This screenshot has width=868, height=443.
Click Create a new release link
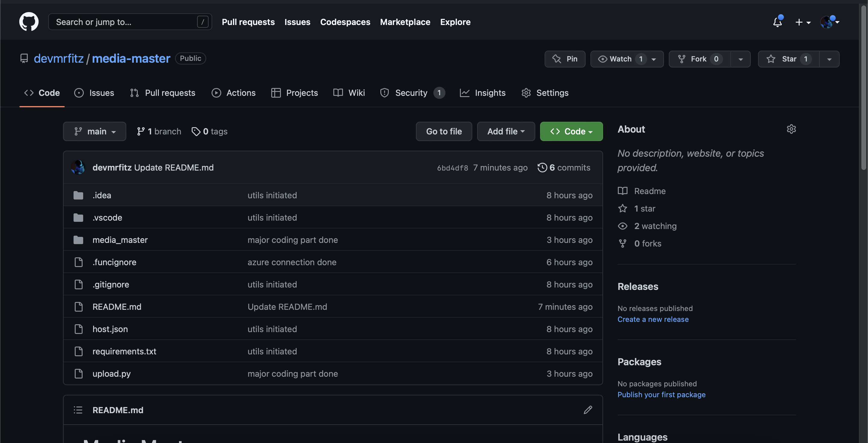click(x=653, y=319)
